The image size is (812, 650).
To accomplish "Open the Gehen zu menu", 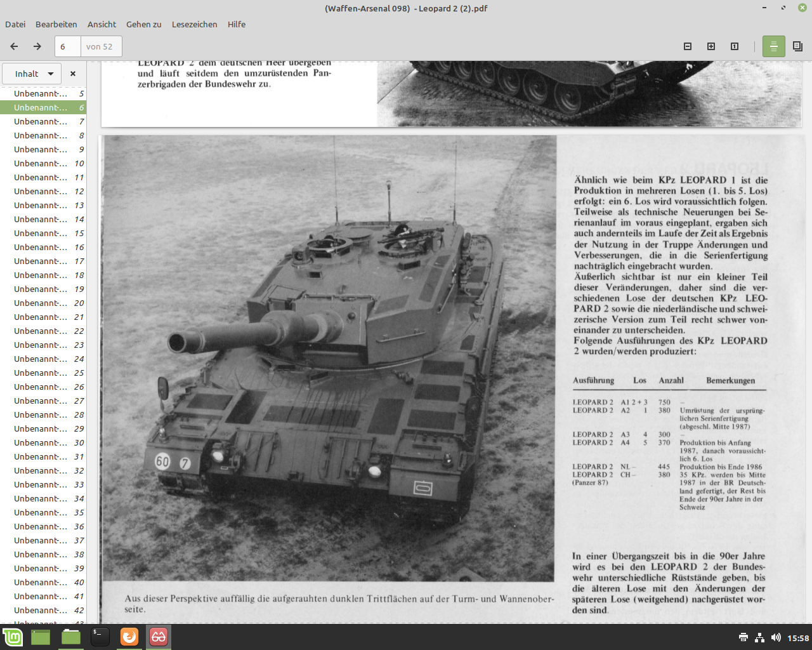I will (144, 24).
